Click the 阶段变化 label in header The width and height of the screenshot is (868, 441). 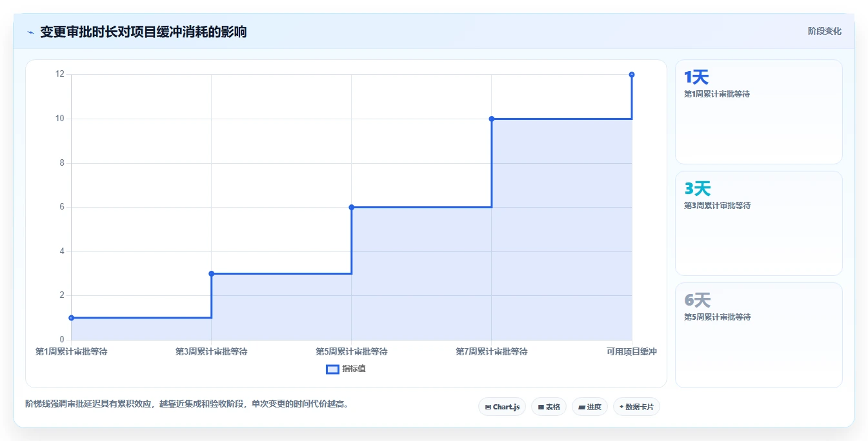[824, 31]
